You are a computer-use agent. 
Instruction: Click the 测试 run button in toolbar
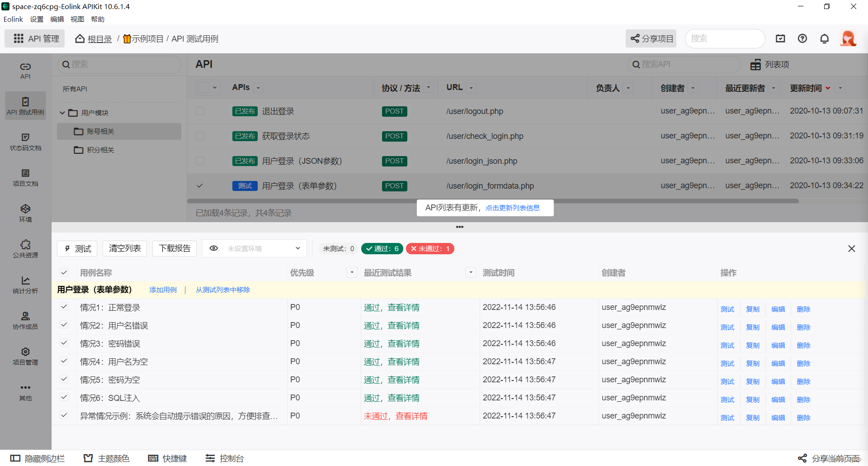pos(77,248)
